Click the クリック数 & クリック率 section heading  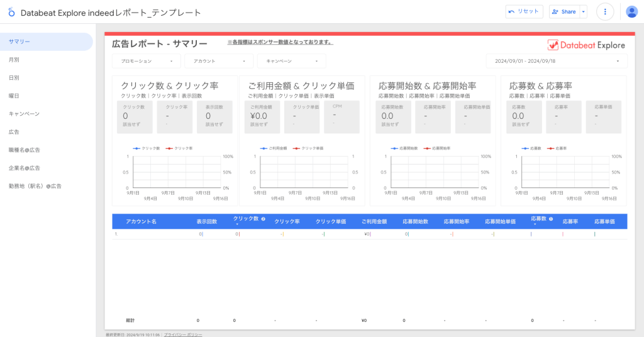(x=170, y=86)
